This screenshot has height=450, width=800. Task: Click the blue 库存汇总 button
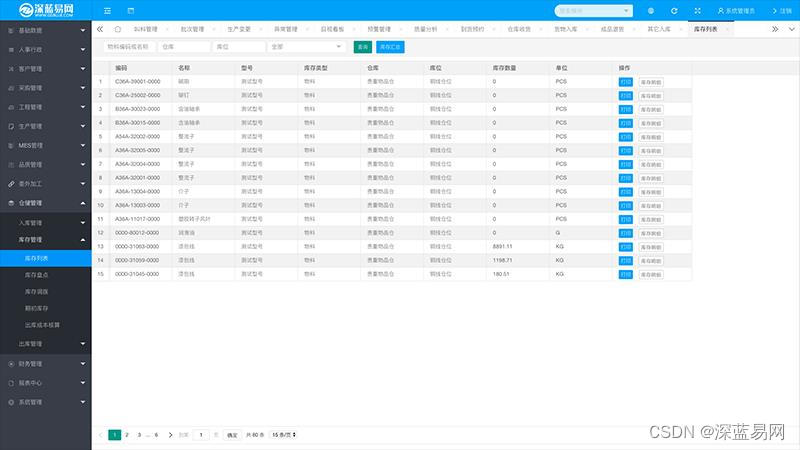[390, 47]
